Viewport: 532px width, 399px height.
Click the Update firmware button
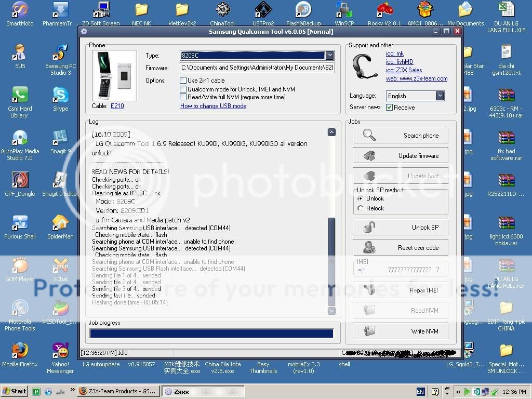[x=401, y=156]
